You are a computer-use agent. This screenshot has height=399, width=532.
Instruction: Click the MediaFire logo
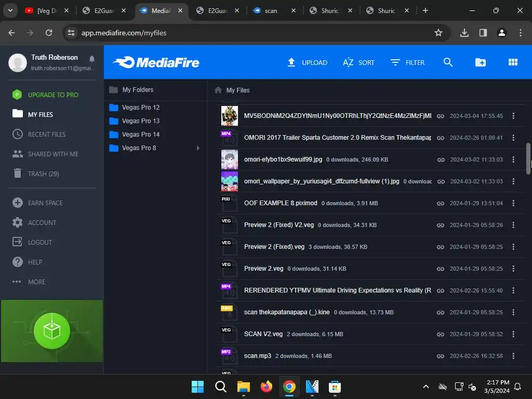[156, 62]
